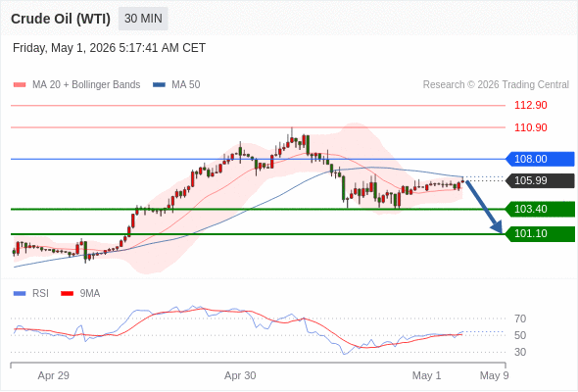
Task: Click the MA 50 blue legend swatch
Action: 159,85
